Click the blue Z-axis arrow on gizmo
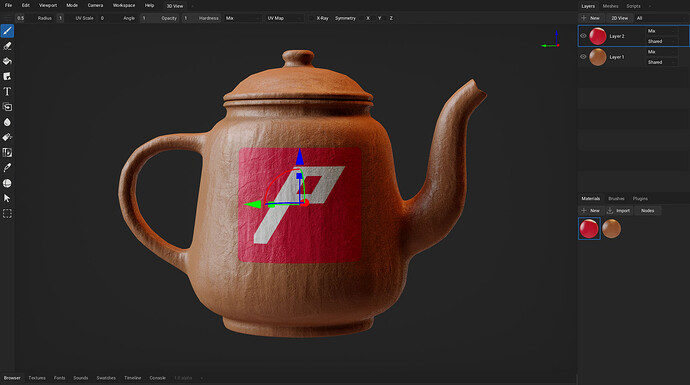This screenshot has height=385, width=690. (x=300, y=157)
